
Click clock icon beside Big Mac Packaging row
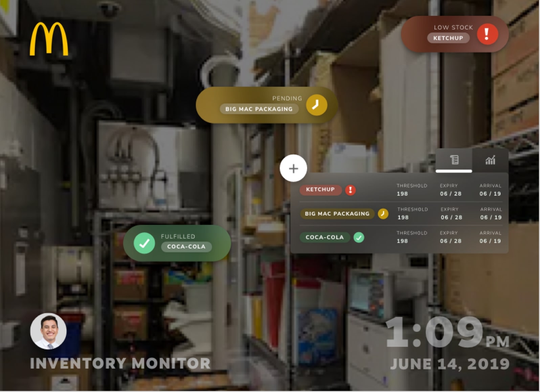[383, 214]
